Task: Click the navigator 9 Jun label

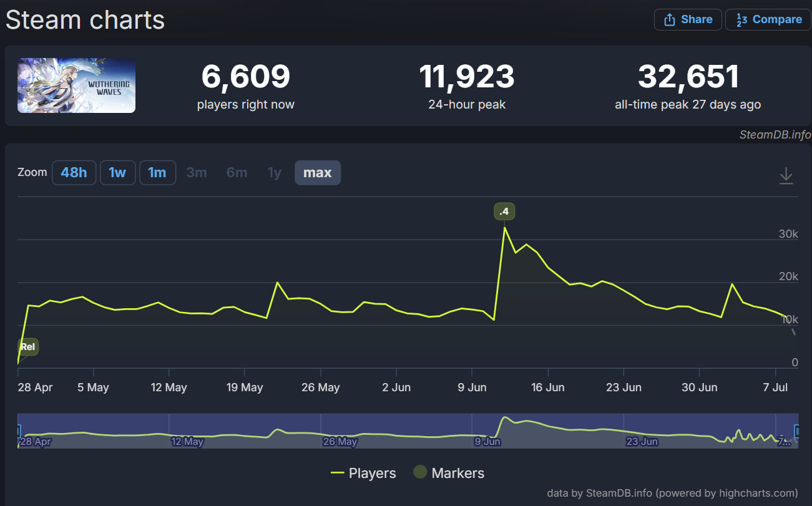Action: click(487, 442)
